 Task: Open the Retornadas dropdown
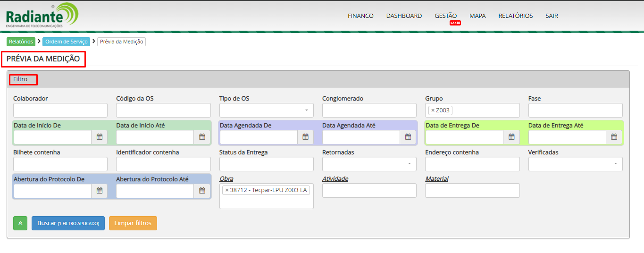(x=369, y=164)
